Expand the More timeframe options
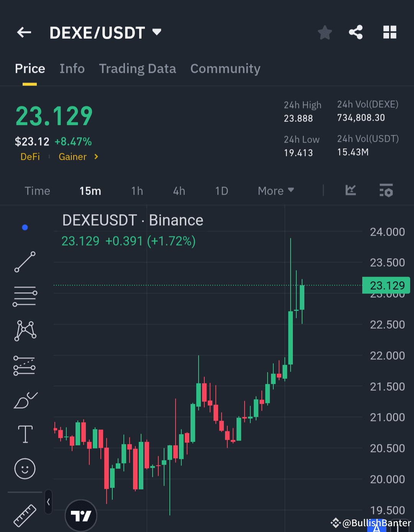The image size is (414, 532). point(275,191)
